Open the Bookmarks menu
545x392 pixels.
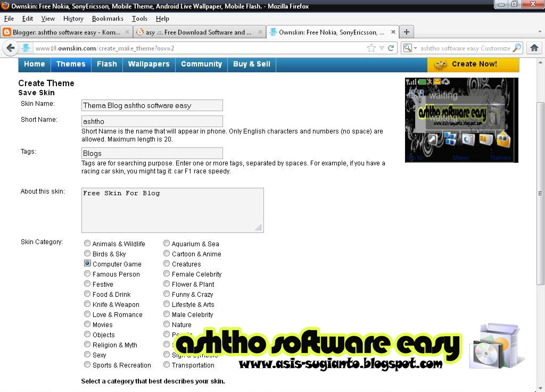click(x=108, y=19)
